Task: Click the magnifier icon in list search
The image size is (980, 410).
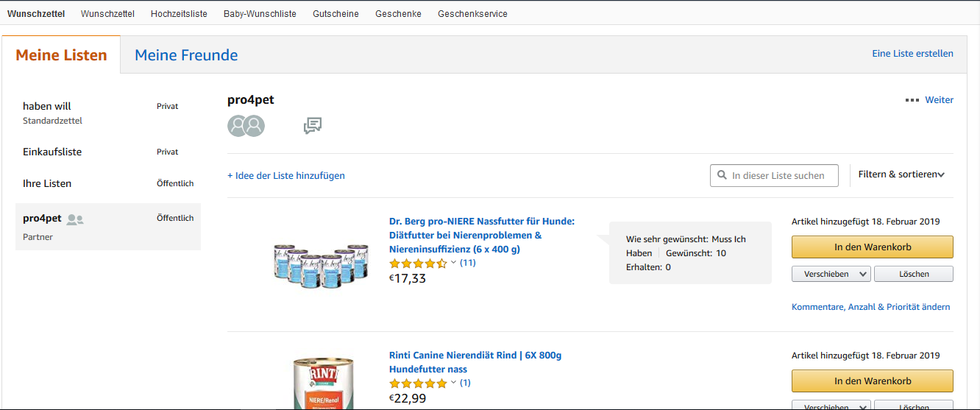Action: 722,175
